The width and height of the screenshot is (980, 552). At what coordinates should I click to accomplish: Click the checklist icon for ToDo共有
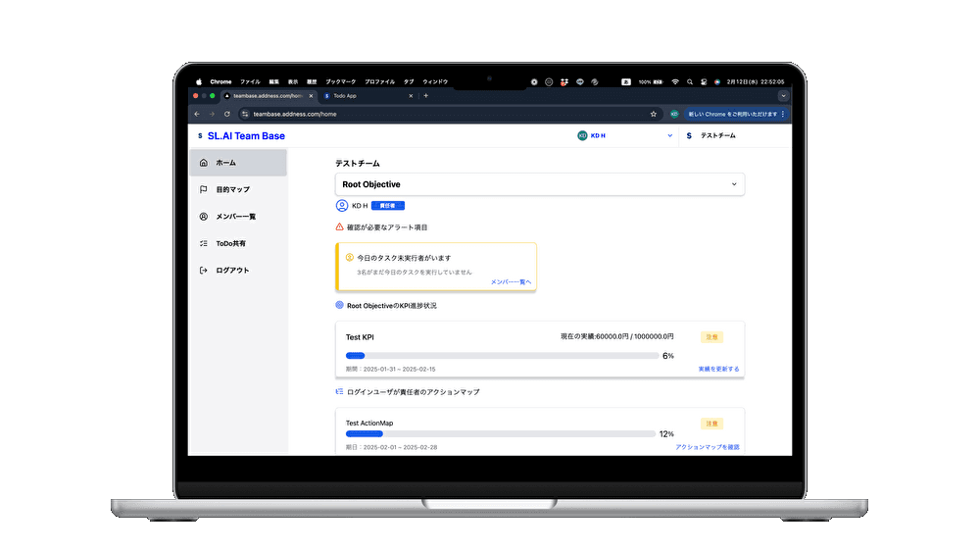coord(203,243)
